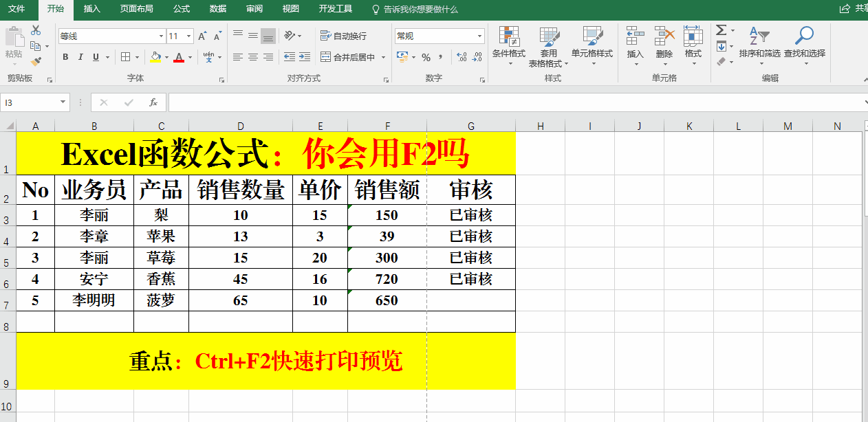868x422 pixels.
Task: Enable 自动换行 wrap text
Action: click(x=343, y=36)
